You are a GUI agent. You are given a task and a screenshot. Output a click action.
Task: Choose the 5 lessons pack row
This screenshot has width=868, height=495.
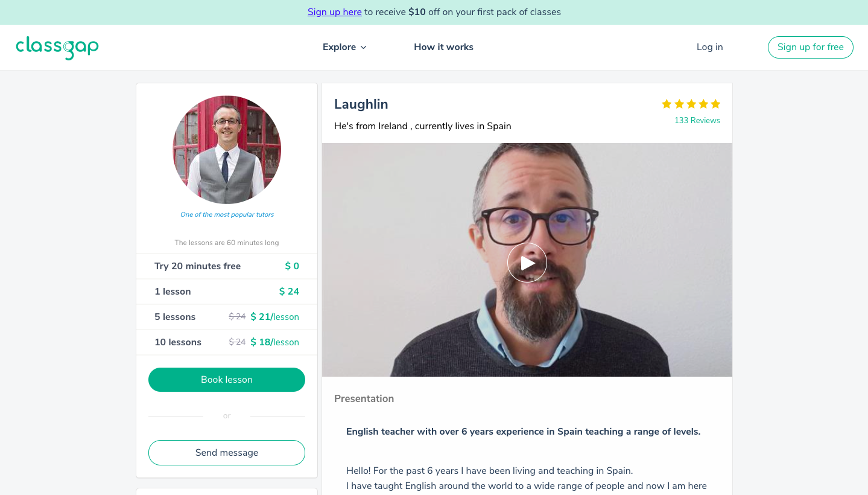[227, 317]
